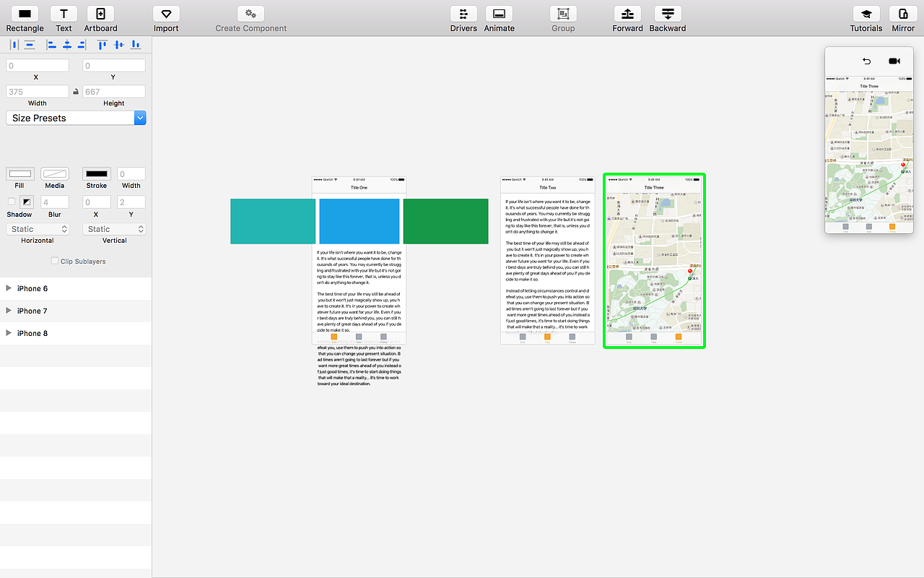This screenshot has height=578, width=924.
Task: Select the blue rectangle on canvas
Action: [359, 221]
